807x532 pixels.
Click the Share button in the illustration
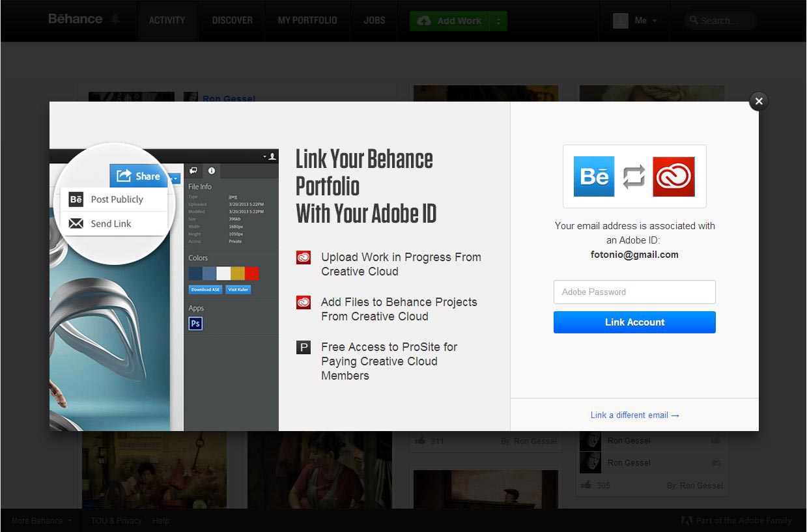[x=139, y=176]
